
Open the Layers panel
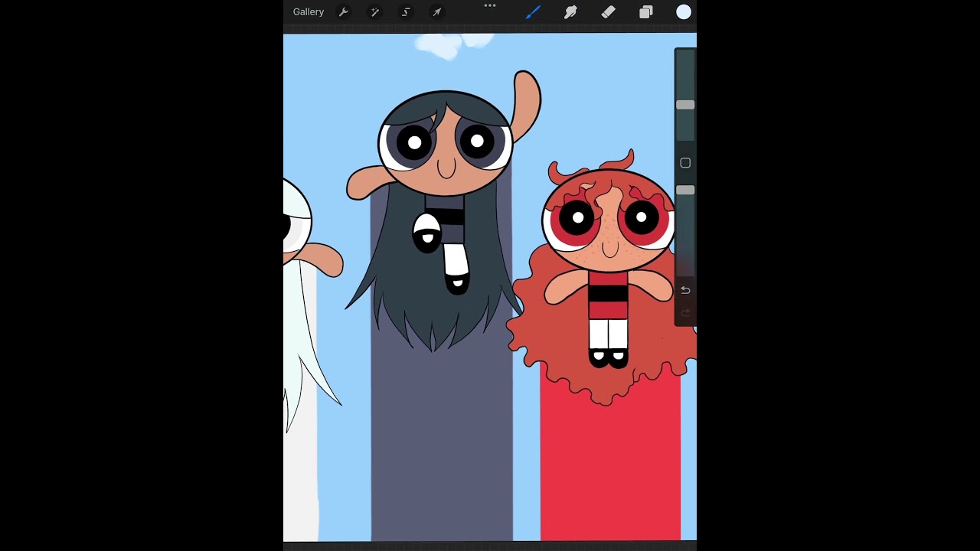646,12
